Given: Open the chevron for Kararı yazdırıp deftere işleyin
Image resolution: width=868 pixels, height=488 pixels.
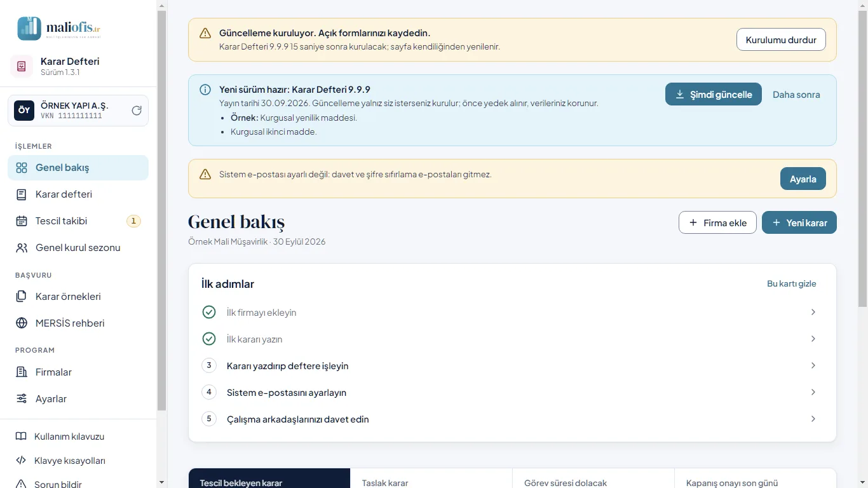Looking at the screenshot, I should click(813, 365).
